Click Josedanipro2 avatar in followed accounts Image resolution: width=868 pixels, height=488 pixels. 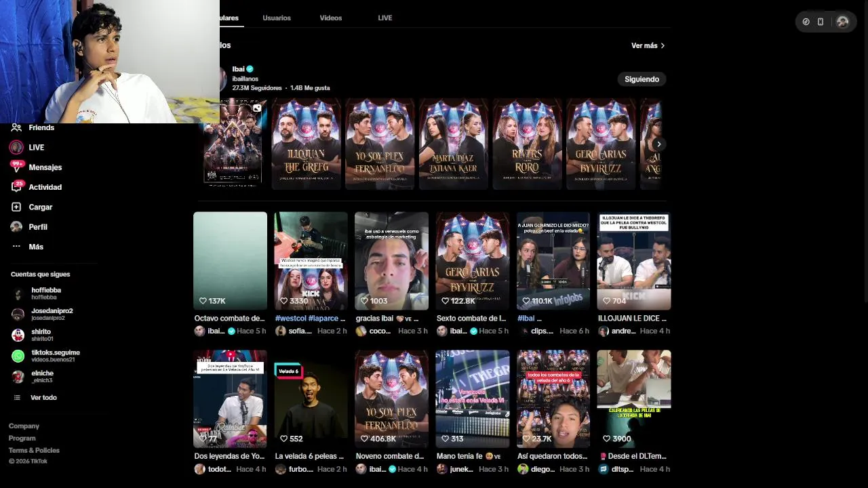point(18,314)
